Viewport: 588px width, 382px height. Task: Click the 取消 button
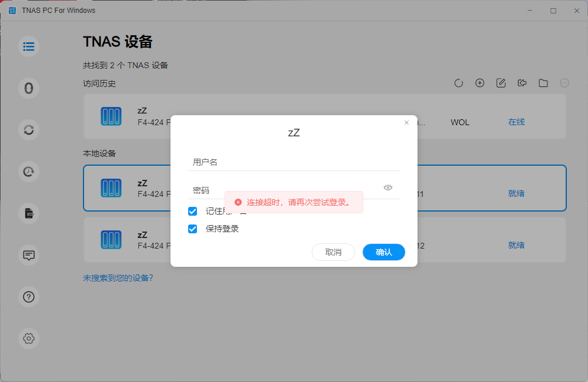point(333,252)
